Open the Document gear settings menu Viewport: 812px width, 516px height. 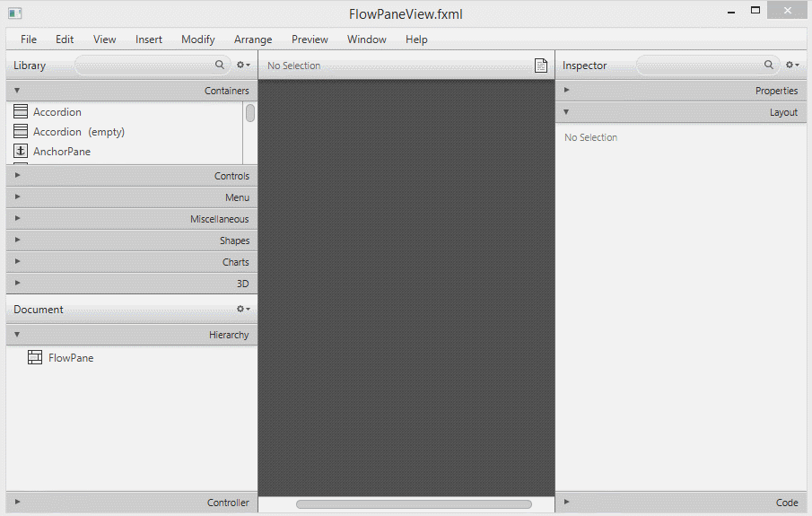(243, 310)
